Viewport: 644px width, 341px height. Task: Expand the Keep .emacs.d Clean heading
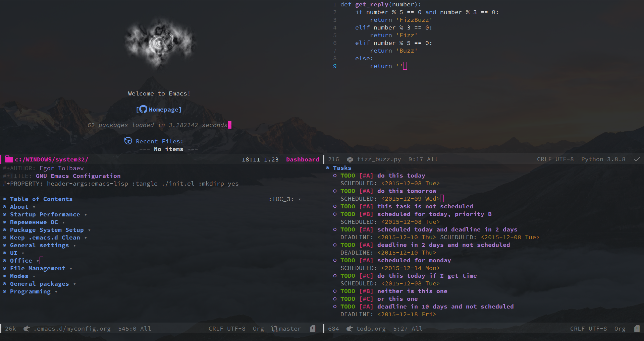(86, 238)
